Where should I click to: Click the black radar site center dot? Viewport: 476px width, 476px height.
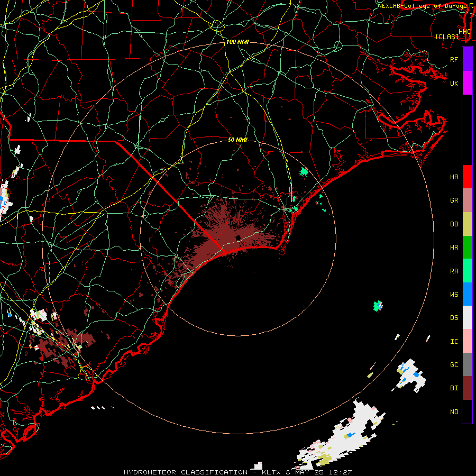coord(239,237)
